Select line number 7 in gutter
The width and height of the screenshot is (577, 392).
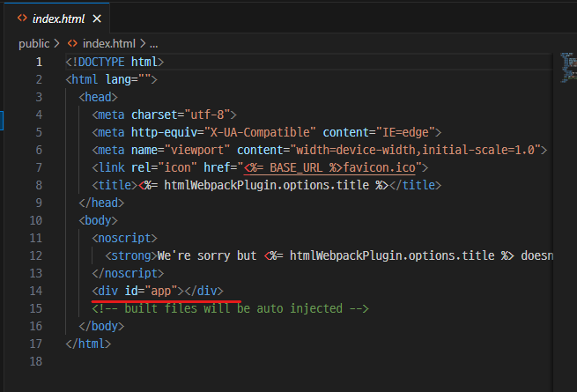(39, 167)
